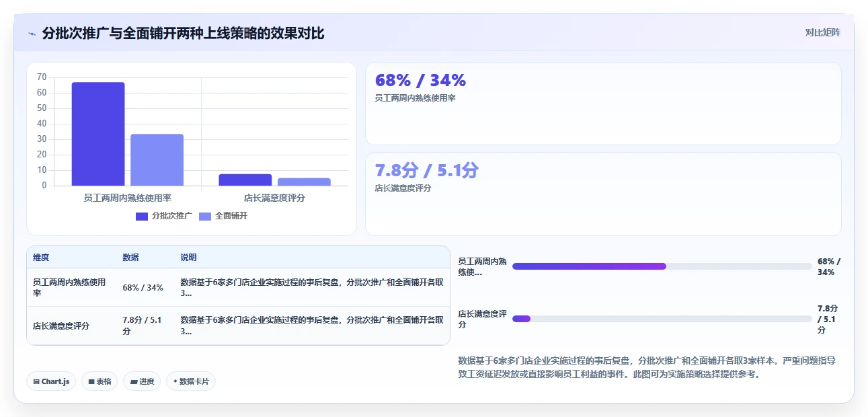Click the 7.8分 / 5.1 分 value beside the progress bar
868x417 pixels.
click(828, 319)
